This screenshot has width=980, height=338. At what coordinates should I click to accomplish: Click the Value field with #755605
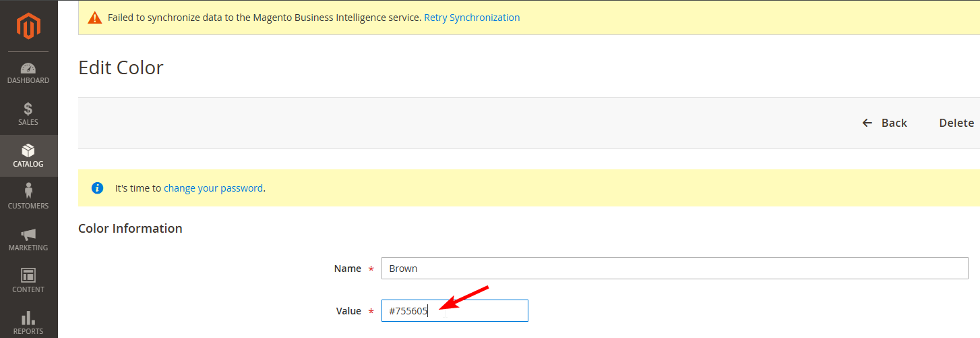[454, 311]
